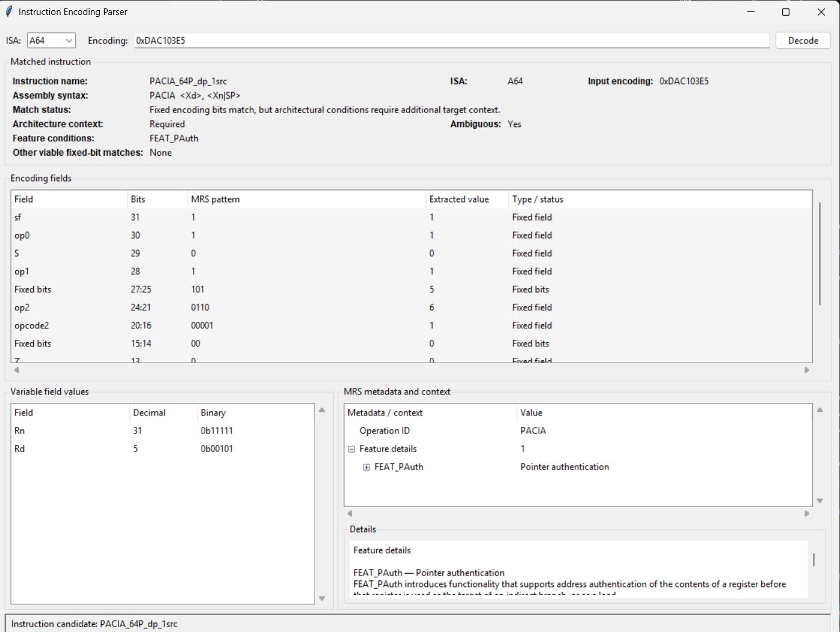
Task: Click the Field column header in Encoding fields
Action: (x=69, y=199)
